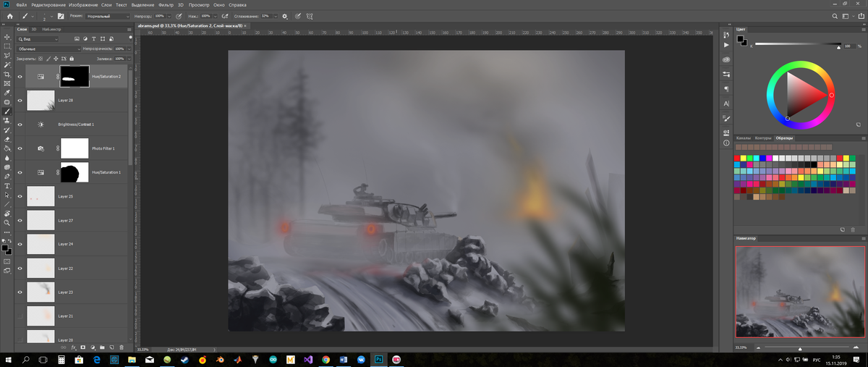868x367 pixels.
Task: Select the Frame tool
Action: [x=7, y=83]
